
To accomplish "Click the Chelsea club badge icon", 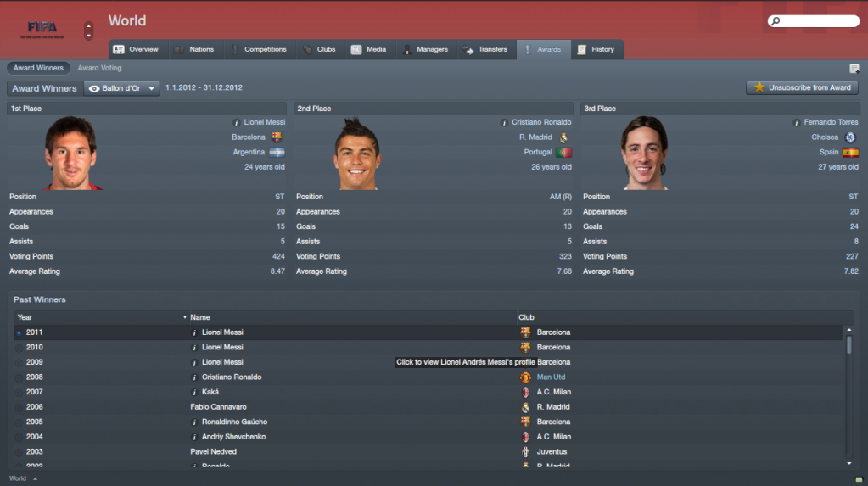I will coord(850,137).
